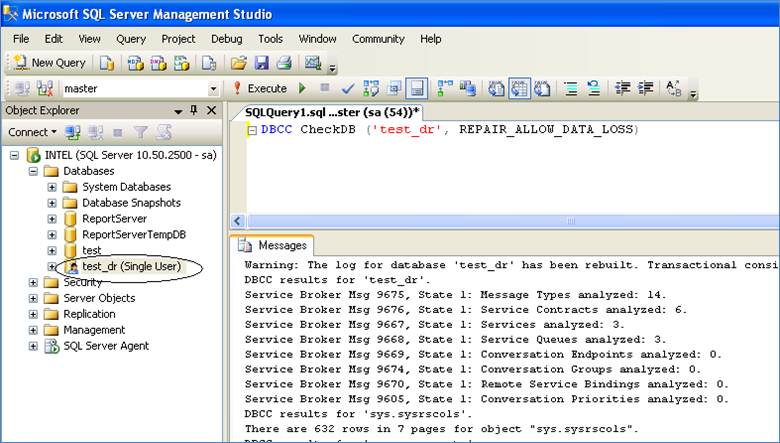Expand the ReportServer database
Viewport: 780px width, 443px height.
click(x=52, y=219)
